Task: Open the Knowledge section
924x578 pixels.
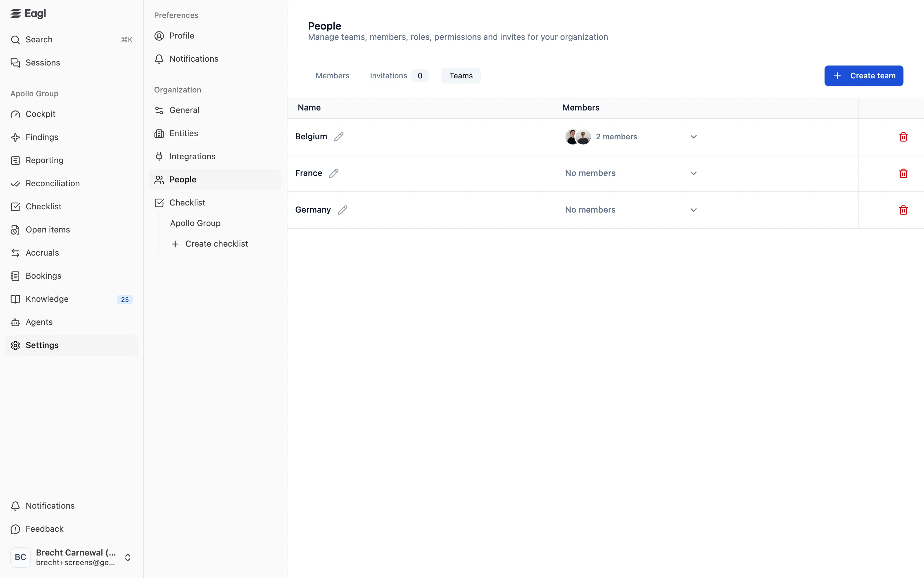Action: (72, 299)
